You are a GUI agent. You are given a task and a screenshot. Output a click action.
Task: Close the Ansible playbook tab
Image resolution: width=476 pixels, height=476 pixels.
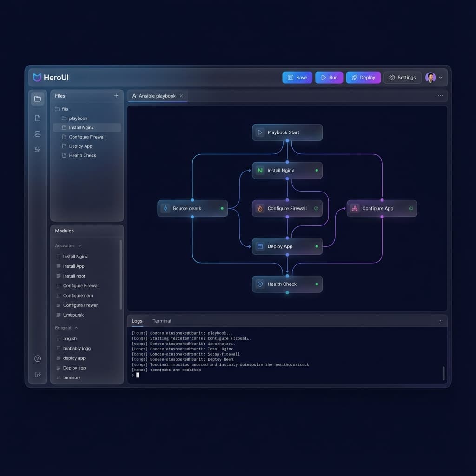pyautogui.click(x=182, y=96)
